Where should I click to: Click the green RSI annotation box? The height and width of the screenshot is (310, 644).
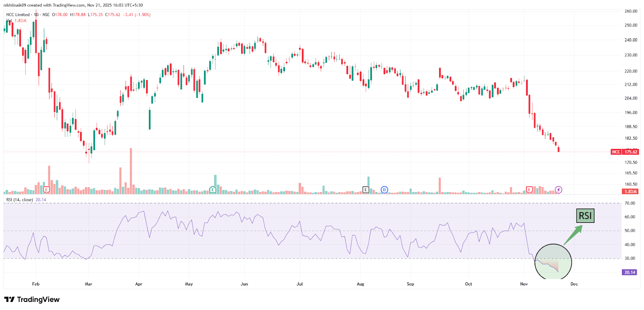tap(585, 216)
